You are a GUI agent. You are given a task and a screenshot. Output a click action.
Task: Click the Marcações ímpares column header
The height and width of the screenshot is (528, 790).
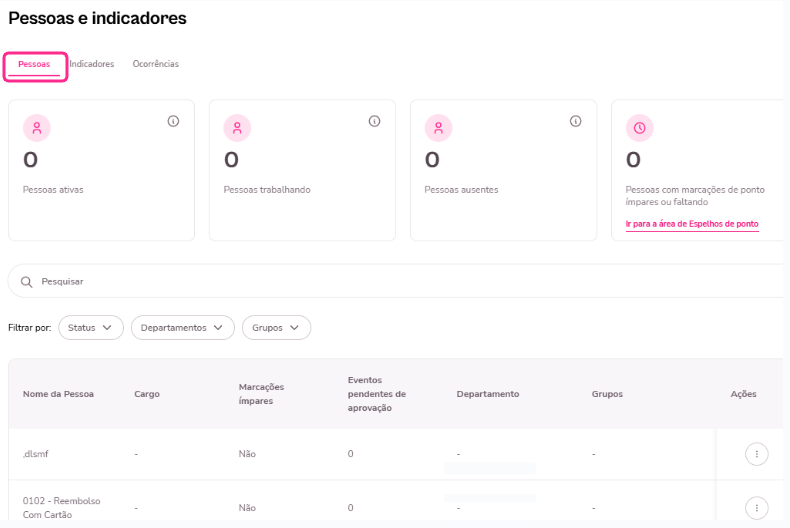262,394
